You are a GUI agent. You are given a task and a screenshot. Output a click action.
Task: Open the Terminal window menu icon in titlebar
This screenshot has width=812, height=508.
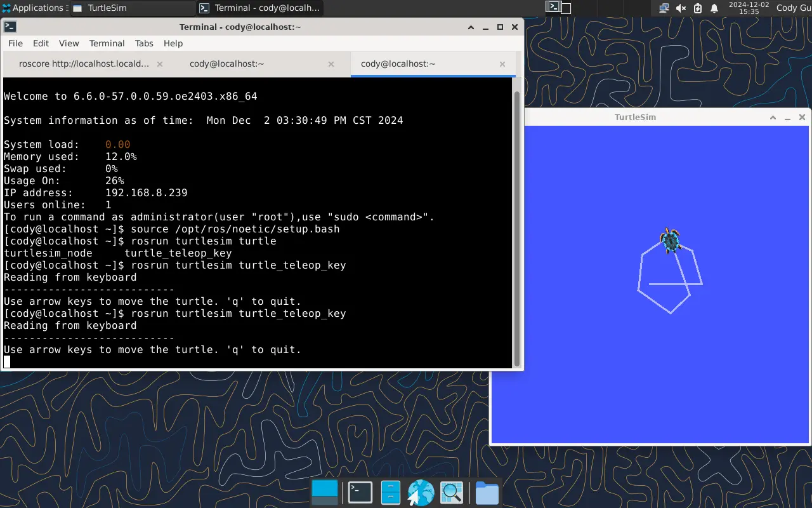(x=10, y=27)
